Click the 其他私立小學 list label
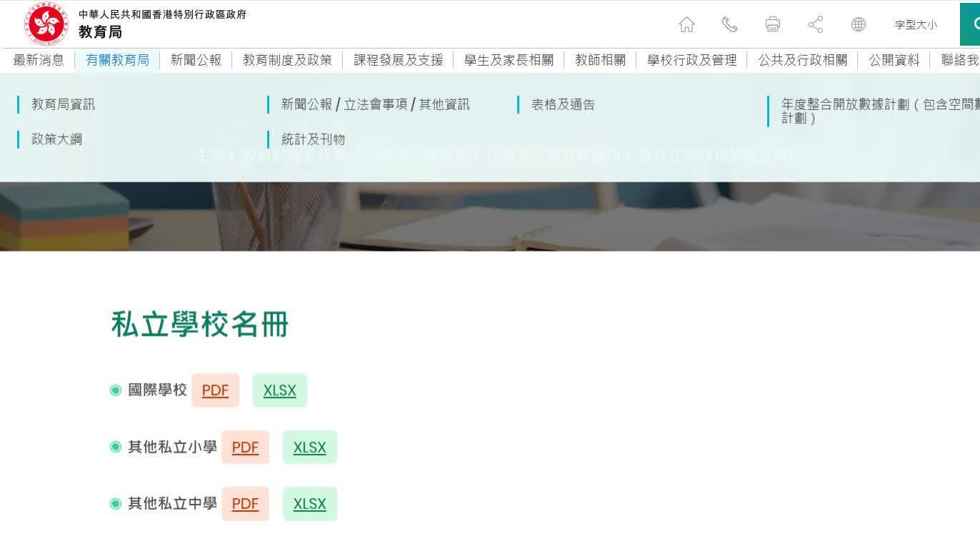This screenshot has height=551, width=980. click(x=172, y=447)
